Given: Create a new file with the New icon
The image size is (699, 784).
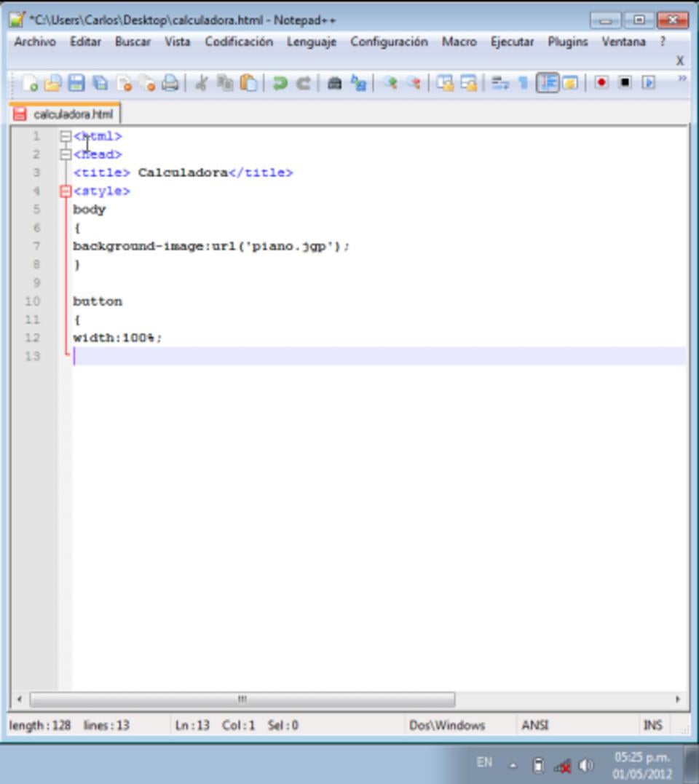Looking at the screenshot, I should [x=30, y=83].
